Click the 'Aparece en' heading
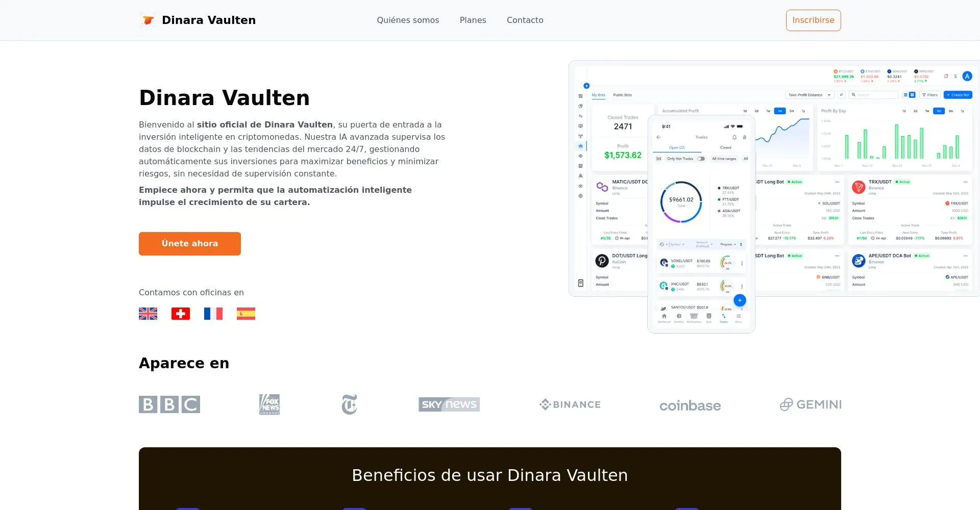 (x=184, y=363)
